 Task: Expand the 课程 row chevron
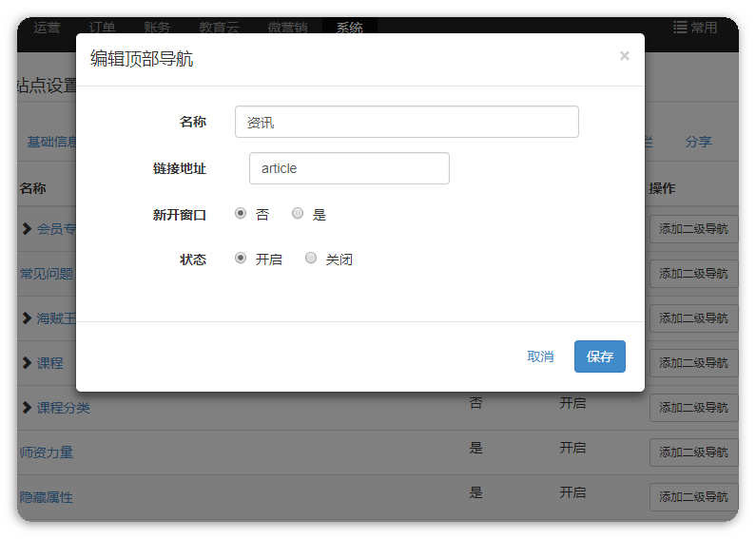[x=27, y=363]
